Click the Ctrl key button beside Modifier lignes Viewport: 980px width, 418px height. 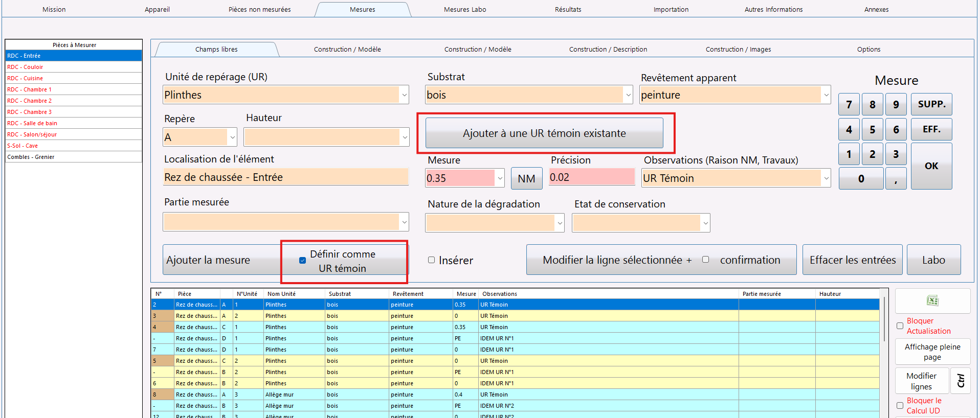pyautogui.click(x=961, y=381)
